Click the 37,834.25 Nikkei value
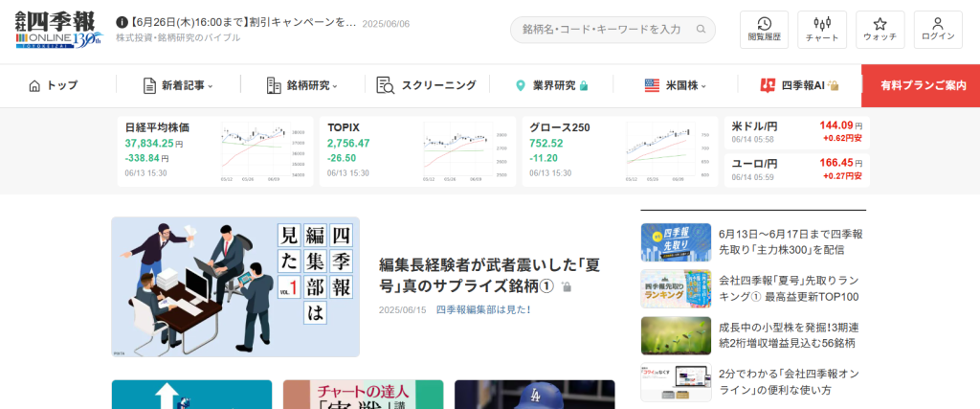 [148, 144]
